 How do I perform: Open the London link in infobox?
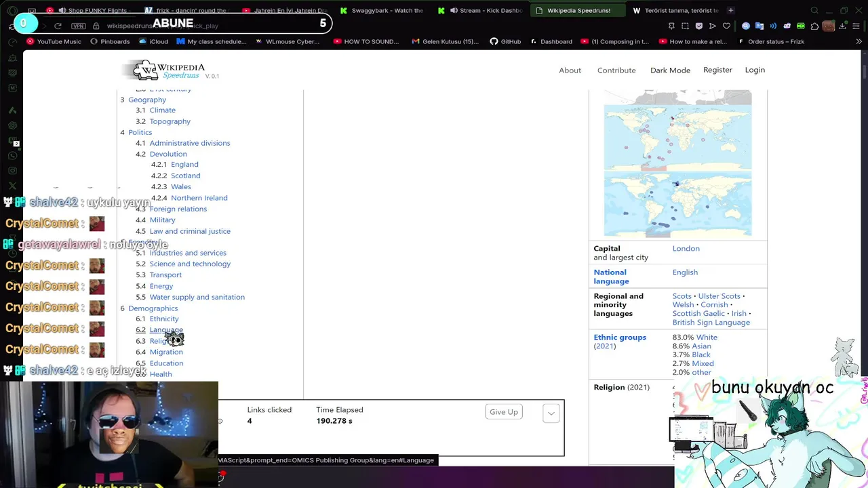click(686, 249)
